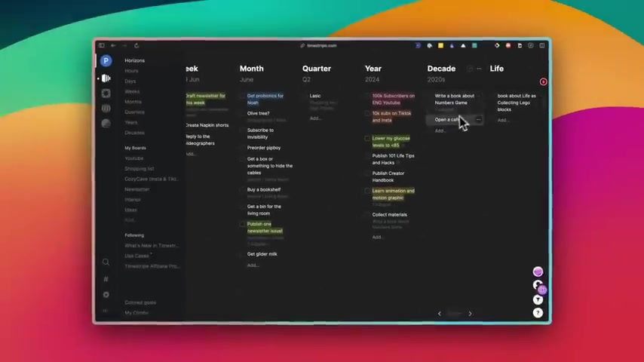
Task: Click the purple circle color button
Action: pos(538,271)
